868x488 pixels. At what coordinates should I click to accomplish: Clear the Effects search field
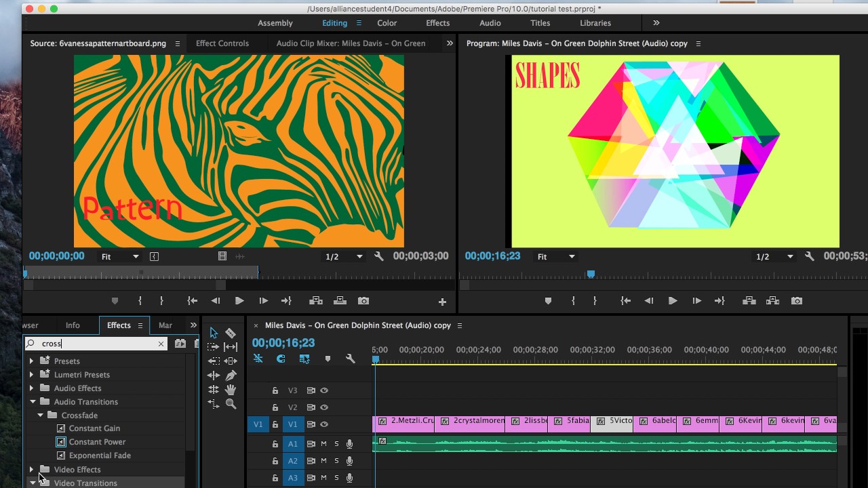click(x=161, y=344)
